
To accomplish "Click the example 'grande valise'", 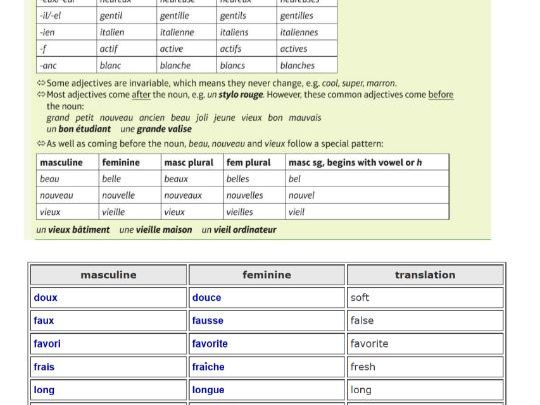I will tap(164, 129).
